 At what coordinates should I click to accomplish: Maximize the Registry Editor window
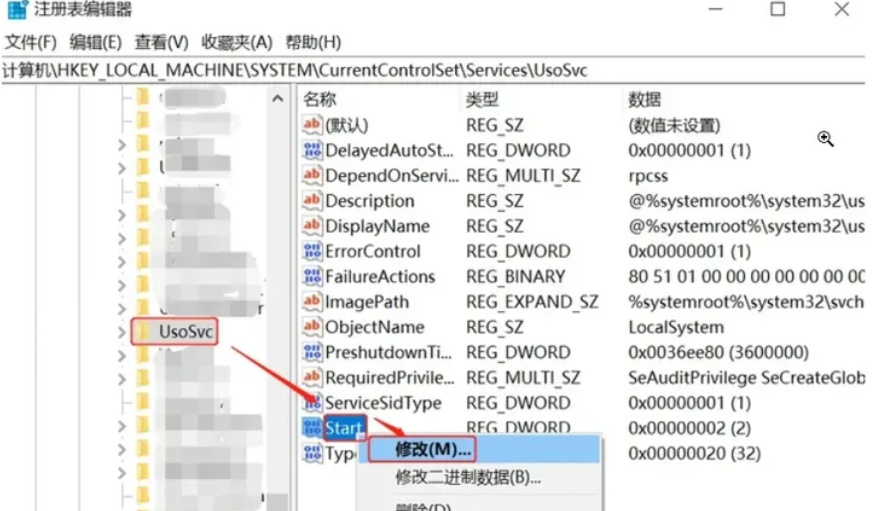[x=777, y=9]
